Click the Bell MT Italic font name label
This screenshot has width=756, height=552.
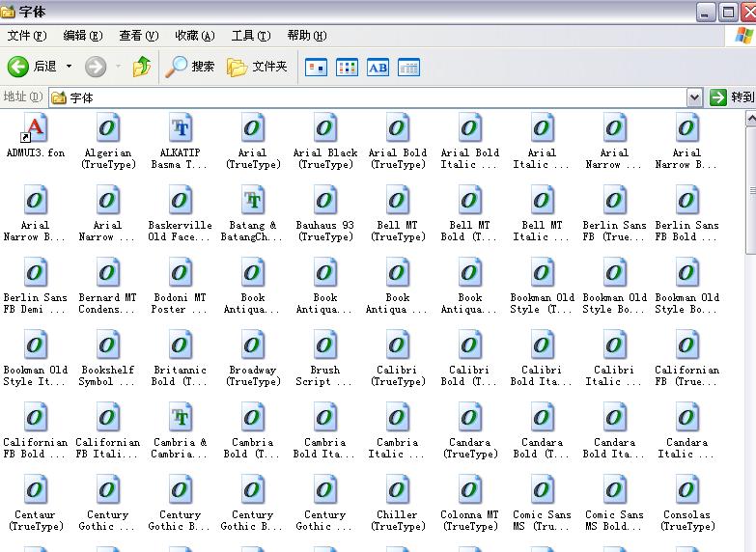point(542,232)
